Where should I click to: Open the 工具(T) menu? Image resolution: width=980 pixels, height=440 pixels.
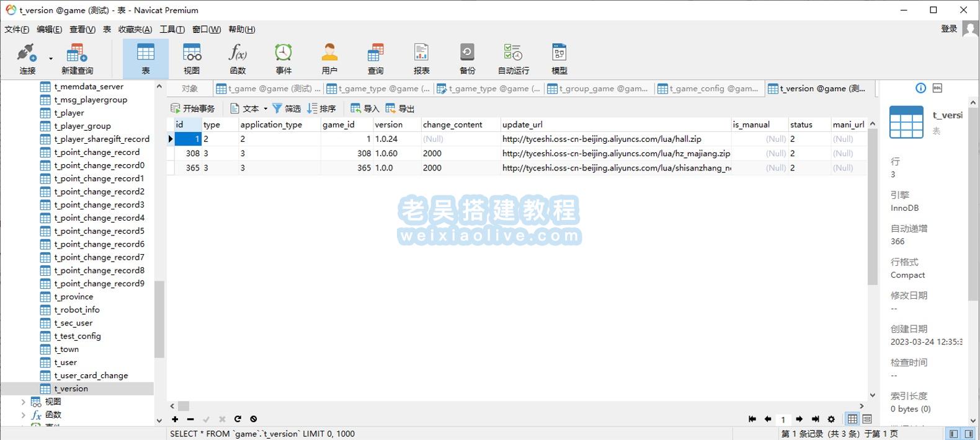pos(172,29)
